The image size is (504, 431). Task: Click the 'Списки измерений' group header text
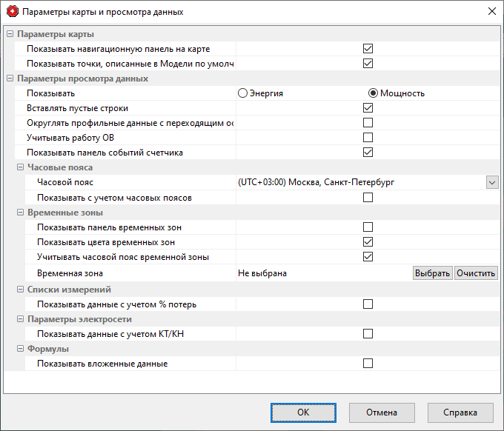click(x=69, y=290)
